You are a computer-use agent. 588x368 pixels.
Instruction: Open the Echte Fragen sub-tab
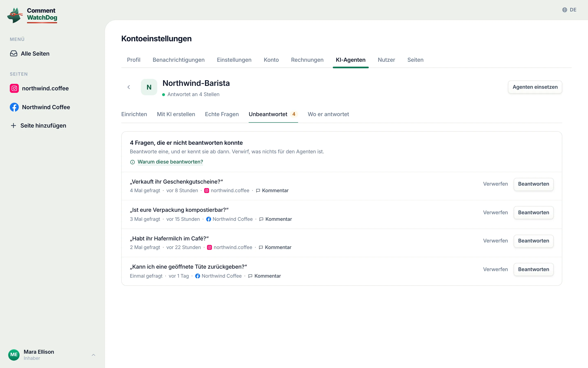[222, 114]
